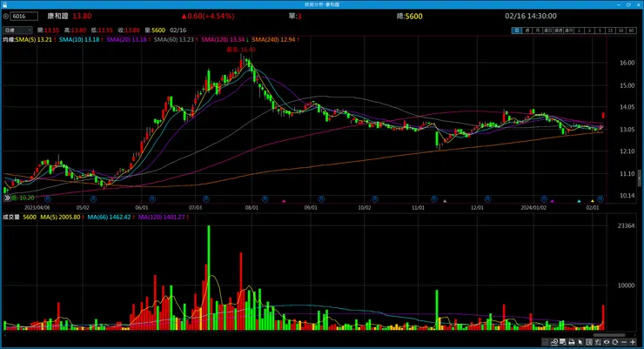Click the chart analysis icon with magnifier
Viewport: 644px width, 349px height.
coord(554,342)
